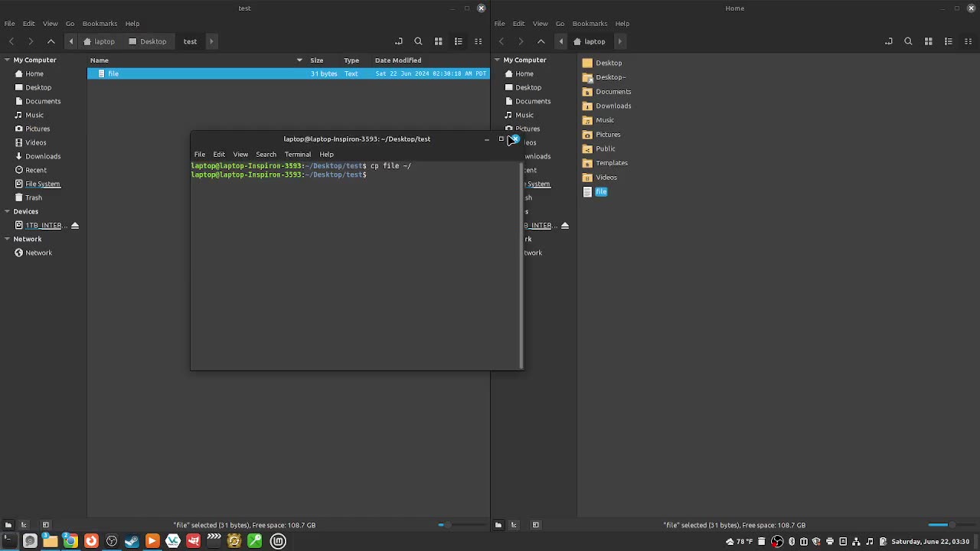Switch Home window to icon view
Image resolution: width=980 pixels, height=551 pixels.
click(x=929, y=41)
